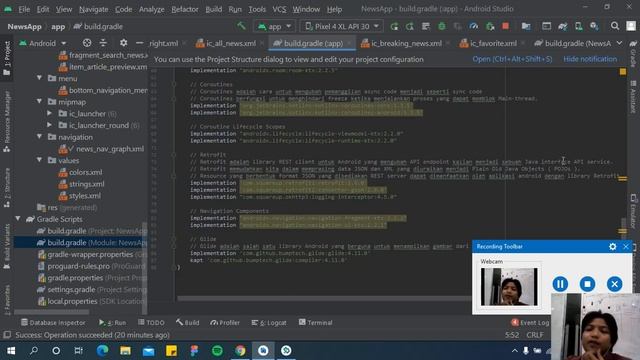Click the Search Everywhere magnifier icon

pyautogui.click(x=615, y=27)
